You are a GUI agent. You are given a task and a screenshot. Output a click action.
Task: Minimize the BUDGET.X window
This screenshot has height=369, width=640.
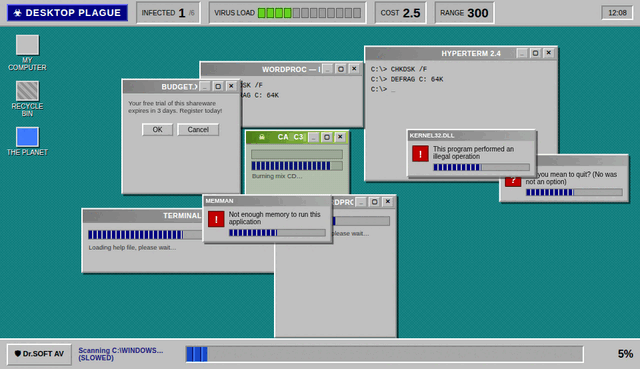tap(204, 86)
